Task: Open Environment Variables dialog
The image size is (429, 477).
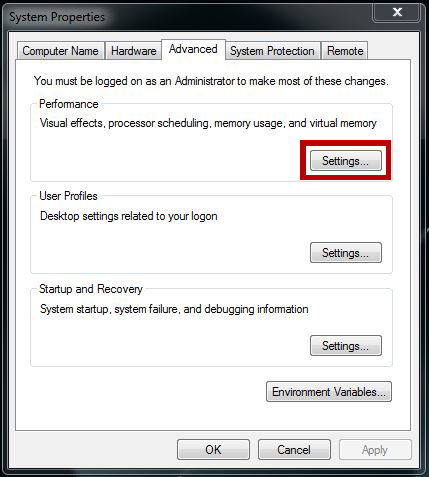Action: (329, 392)
